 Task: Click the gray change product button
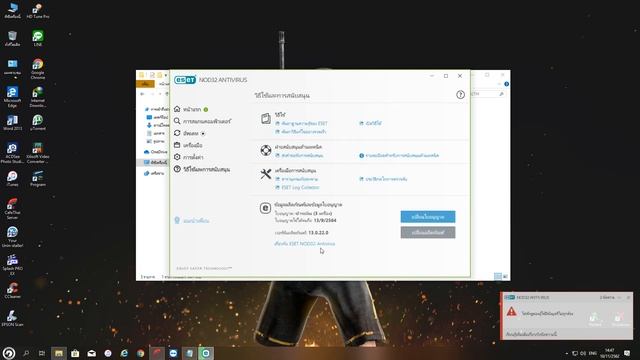coord(428,233)
